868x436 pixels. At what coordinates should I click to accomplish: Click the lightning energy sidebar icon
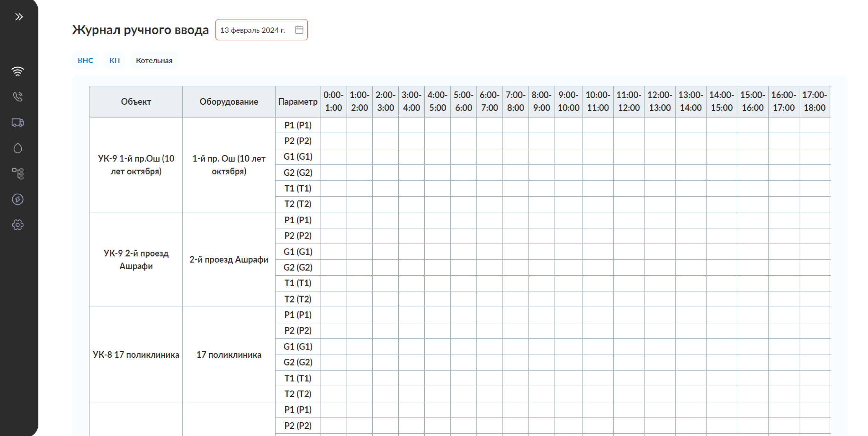[x=18, y=199]
